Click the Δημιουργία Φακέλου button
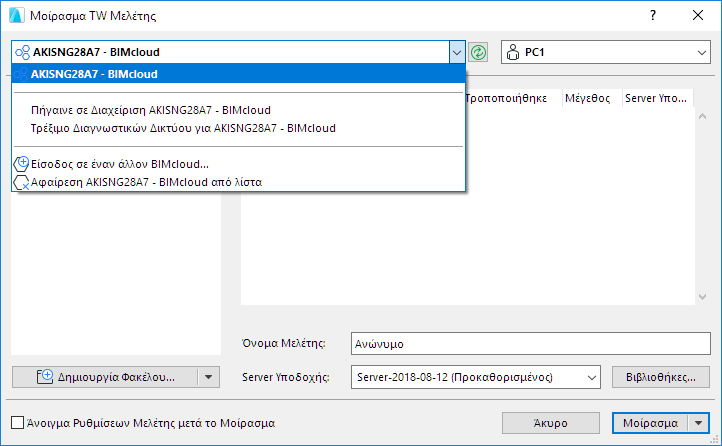The width and height of the screenshot is (722, 446). click(x=105, y=377)
